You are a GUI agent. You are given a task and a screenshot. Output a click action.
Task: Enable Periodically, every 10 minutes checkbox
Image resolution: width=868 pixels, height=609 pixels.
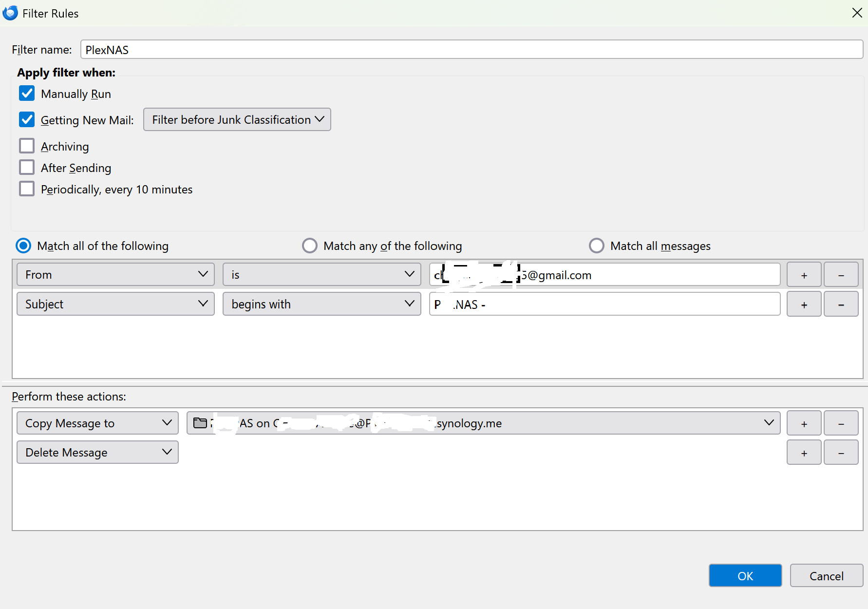click(x=27, y=189)
